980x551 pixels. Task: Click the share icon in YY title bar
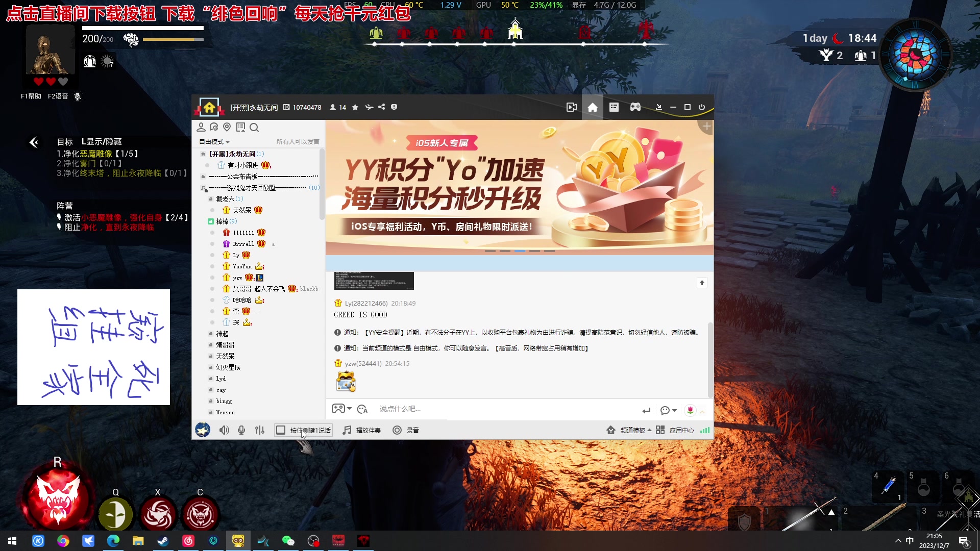(x=382, y=107)
